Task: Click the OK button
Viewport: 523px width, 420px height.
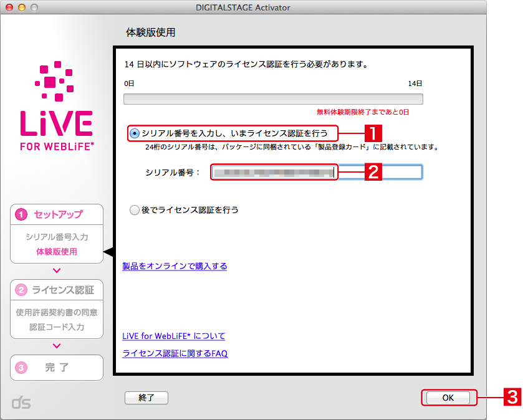Action: 448,398
